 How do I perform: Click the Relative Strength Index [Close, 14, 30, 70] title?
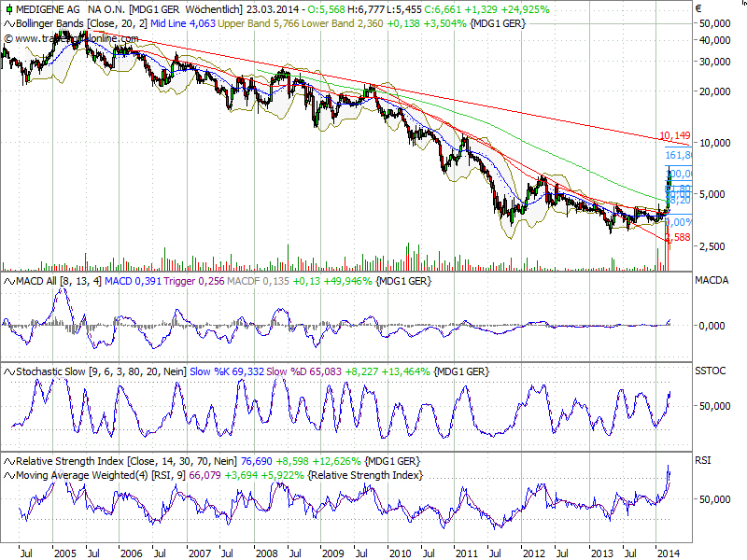coord(126,461)
